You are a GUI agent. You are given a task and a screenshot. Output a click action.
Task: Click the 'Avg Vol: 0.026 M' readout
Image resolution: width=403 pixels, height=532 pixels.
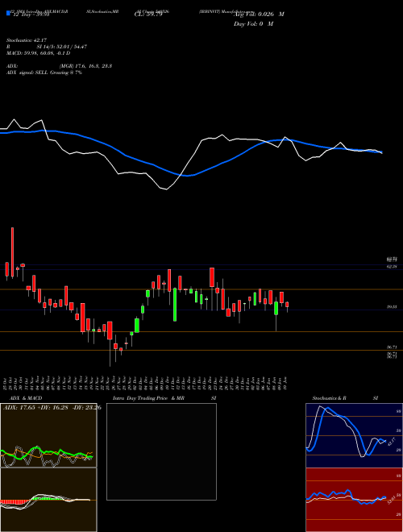tap(259, 15)
